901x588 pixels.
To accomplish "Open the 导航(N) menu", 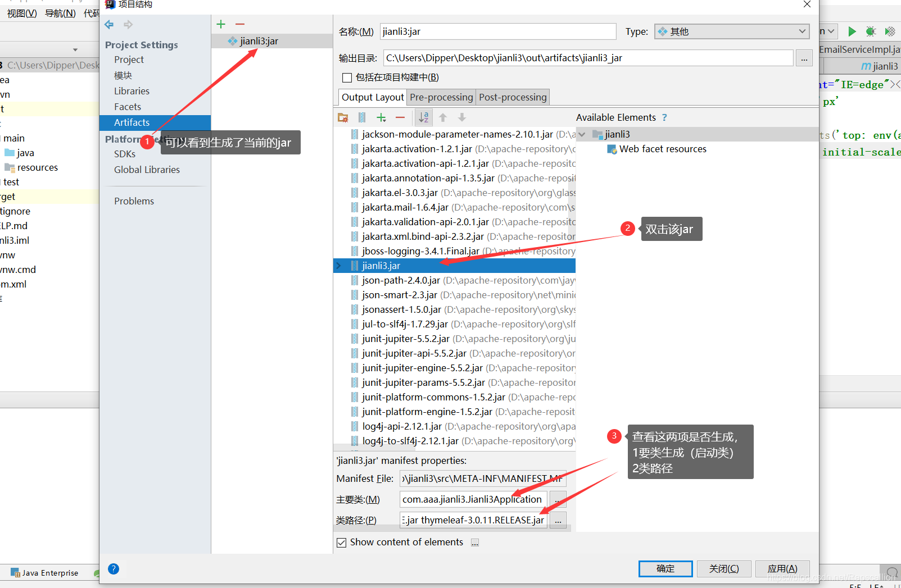I will coord(60,13).
